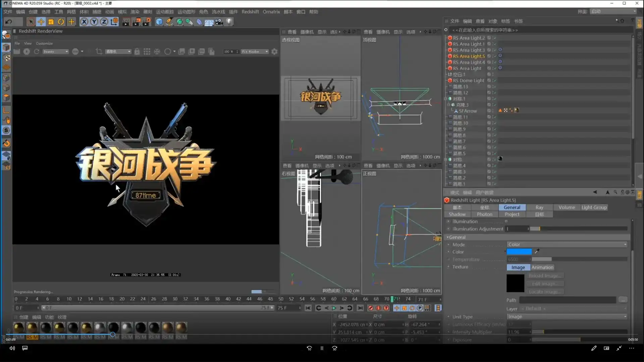Click the color picker eyedropper next to Color

(x=537, y=251)
